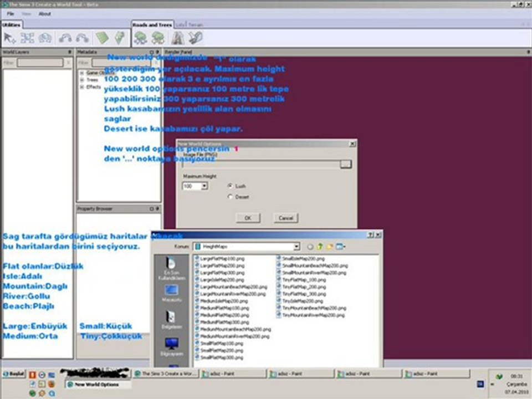Select the sidewalk tool icon beside the road tool
This screenshot has height=399, width=532.
[196, 38]
